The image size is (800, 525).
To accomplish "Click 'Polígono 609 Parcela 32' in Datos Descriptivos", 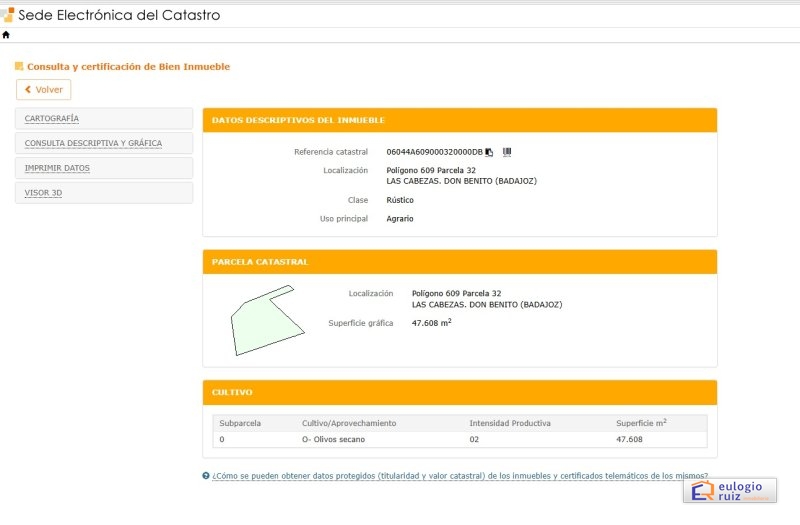I will pyautogui.click(x=431, y=170).
